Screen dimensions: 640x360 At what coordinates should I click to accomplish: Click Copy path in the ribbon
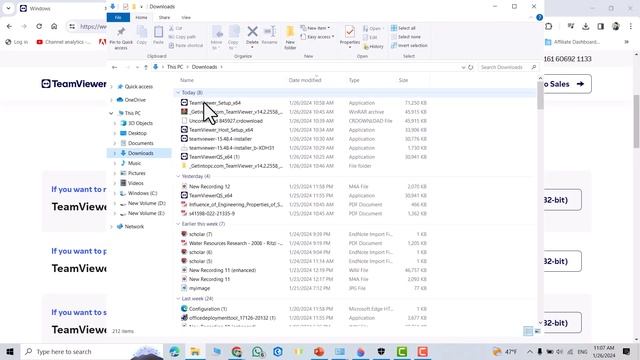(182, 37)
